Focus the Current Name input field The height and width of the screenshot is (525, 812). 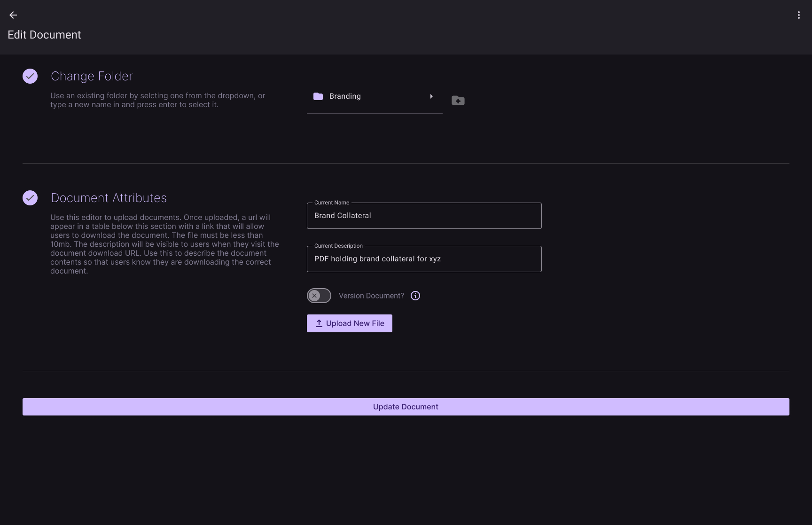[x=424, y=216]
